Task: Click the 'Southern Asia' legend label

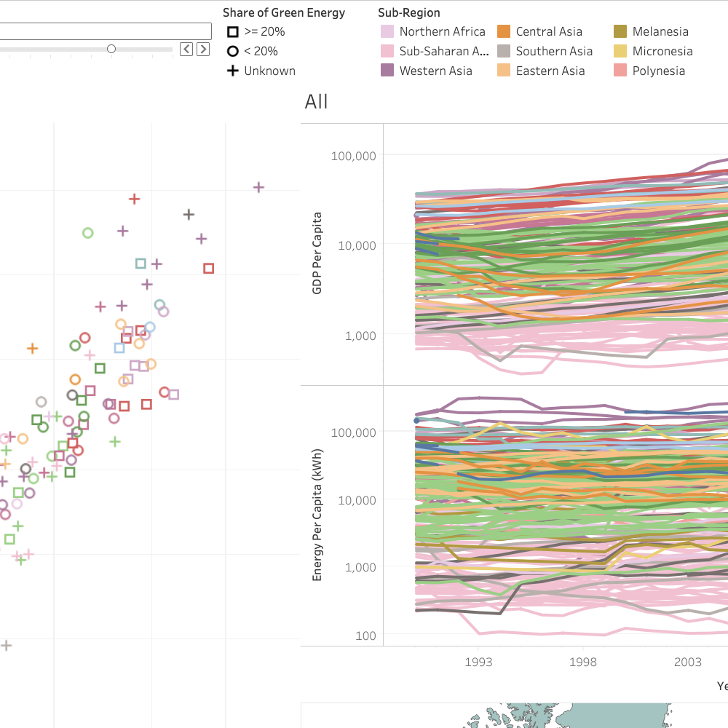Action: coord(554,51)
